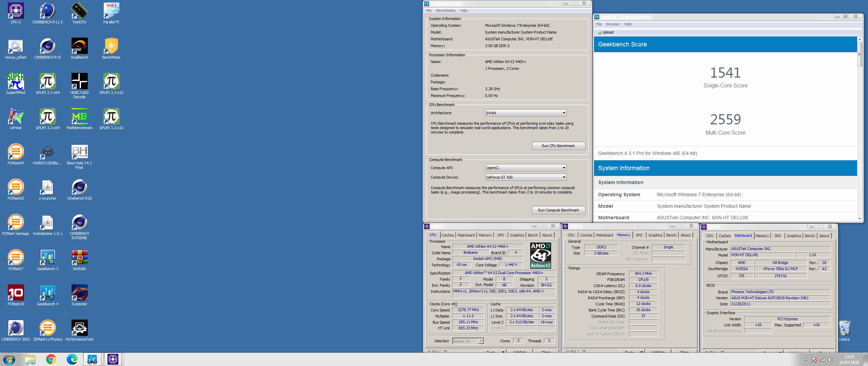The height and width of the screenshot is (366, 868).
Task: Launch MathBenchmark shortcut
Action: click(79, 119)
